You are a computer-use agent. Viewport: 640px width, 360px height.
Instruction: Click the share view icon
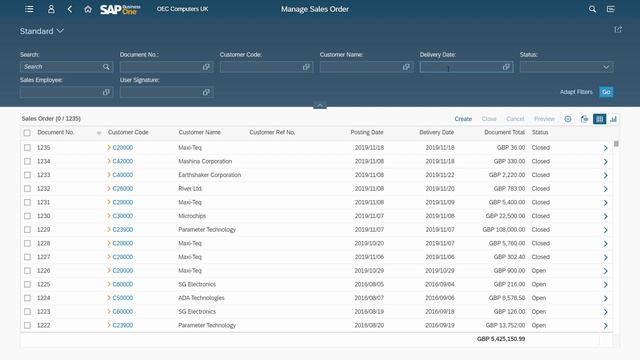tap(618, 30)
